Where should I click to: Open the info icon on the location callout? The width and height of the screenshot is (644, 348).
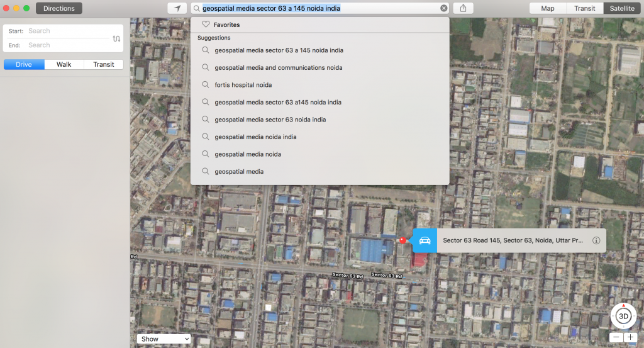point(596,240)
